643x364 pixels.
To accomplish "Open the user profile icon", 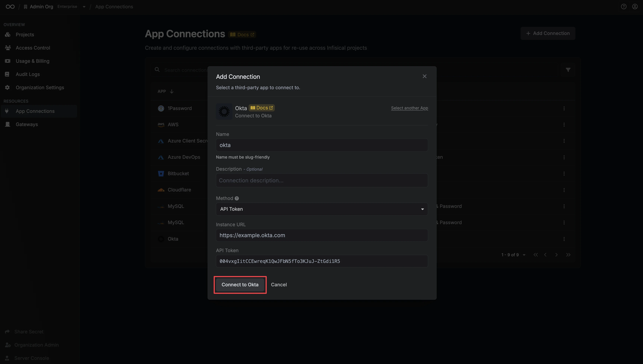I will click(x=635, y=7).
